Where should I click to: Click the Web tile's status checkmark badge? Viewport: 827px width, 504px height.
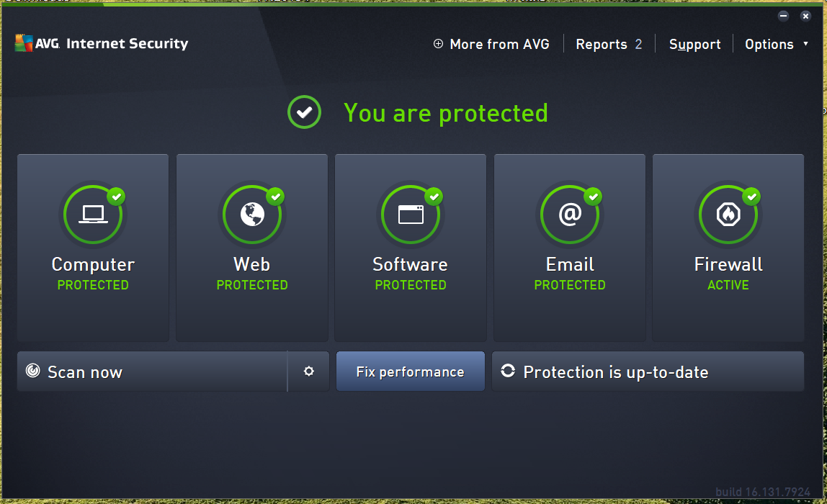tap(276, 196)
